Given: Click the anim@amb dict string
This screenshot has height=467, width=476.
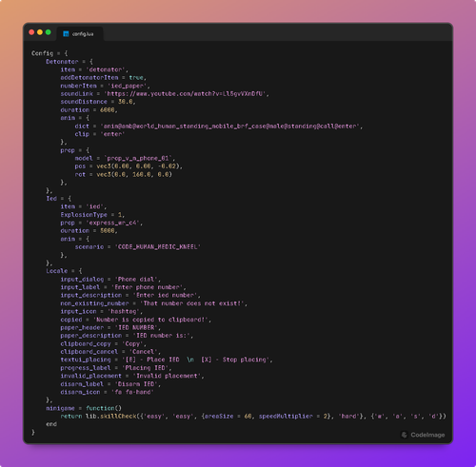Looking at the screenshot, I should pyautogui.click(x=230, y=126).
